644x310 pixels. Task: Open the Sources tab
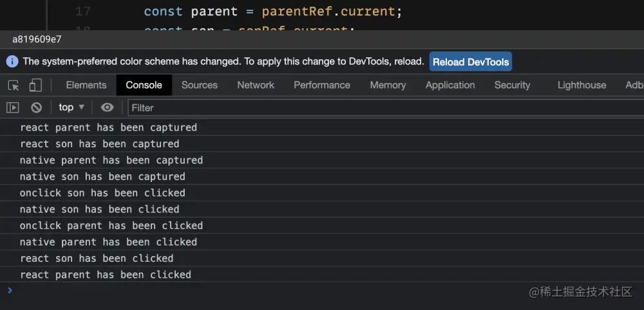199,85
